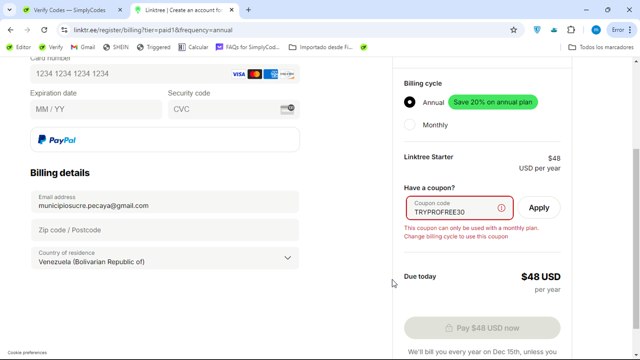Open FAQs for SimplyCodes bookmark
Image resolution: width=640 pixels, height=360 pixels.
point(248,47)
